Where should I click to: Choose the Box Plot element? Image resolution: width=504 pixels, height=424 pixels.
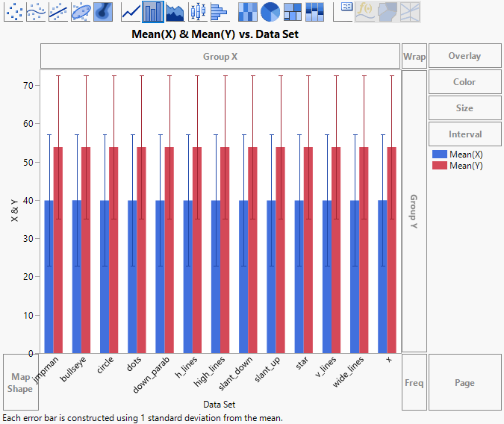197,11
